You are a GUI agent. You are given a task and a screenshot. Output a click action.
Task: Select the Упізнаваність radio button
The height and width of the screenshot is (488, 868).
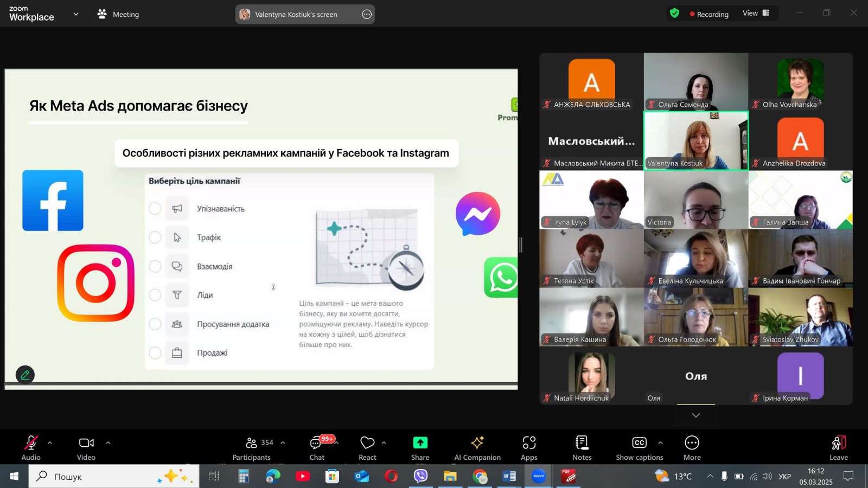[155, 209]
